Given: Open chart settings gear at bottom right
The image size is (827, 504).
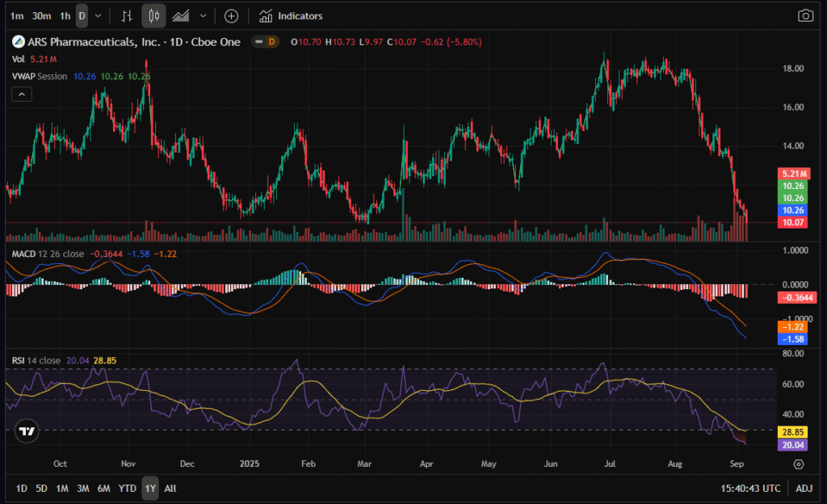Looking at the screenshot, I should click(x=799, y=464).
